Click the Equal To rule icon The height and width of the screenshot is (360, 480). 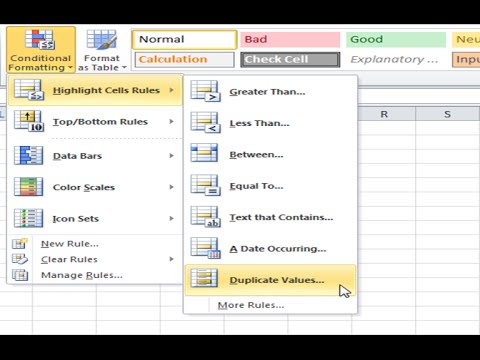pos(205,185)
